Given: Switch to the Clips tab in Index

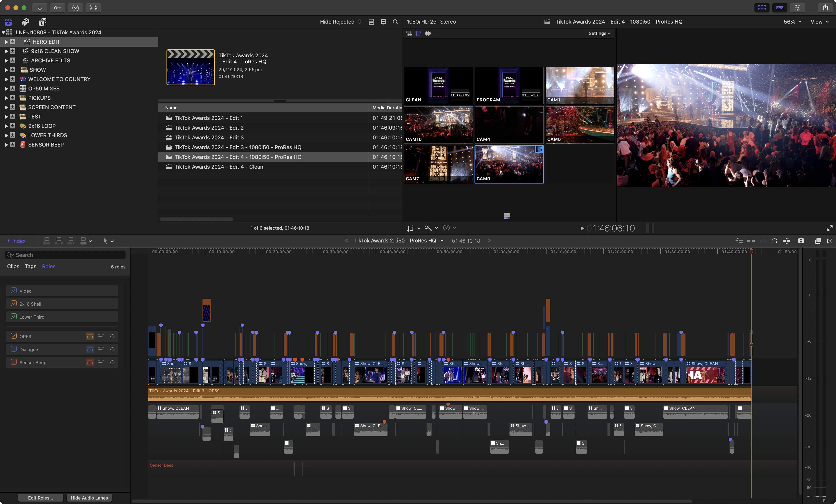Looking at the screenshot, I should (x=13, y=266).
